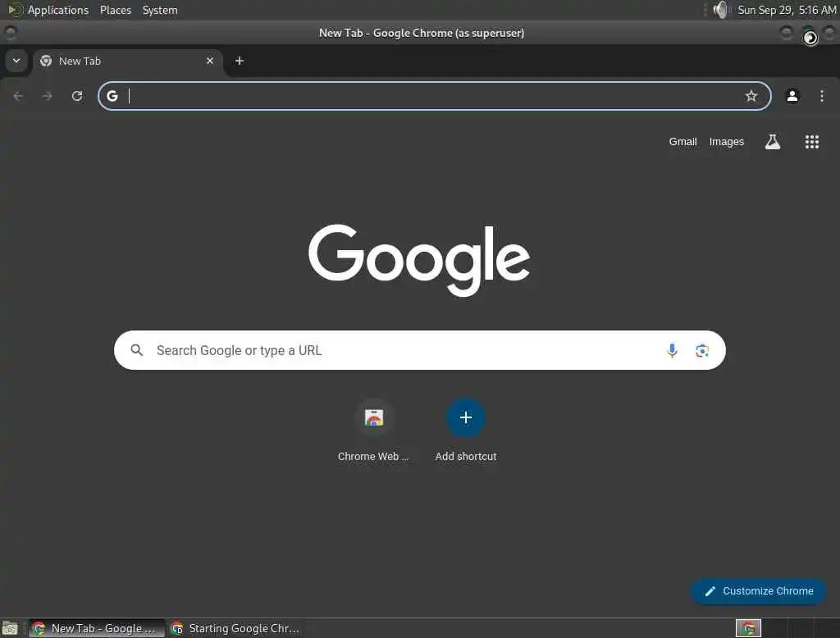Search by image with Google Lens
840x638 pixels.
(x=702, y=350)
